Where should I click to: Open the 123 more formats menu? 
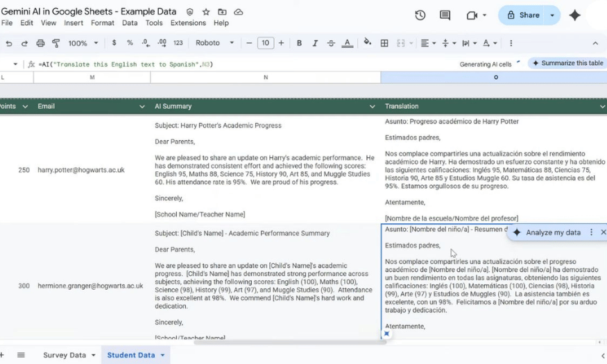178,43
